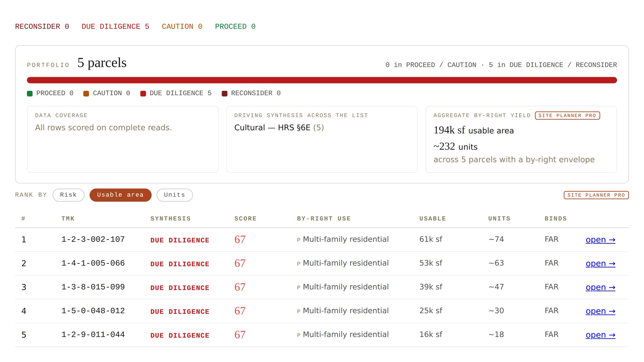Click the RECONSIDER 0 summary at top
This screenshot has width=644, height=362.
(42, 26)
